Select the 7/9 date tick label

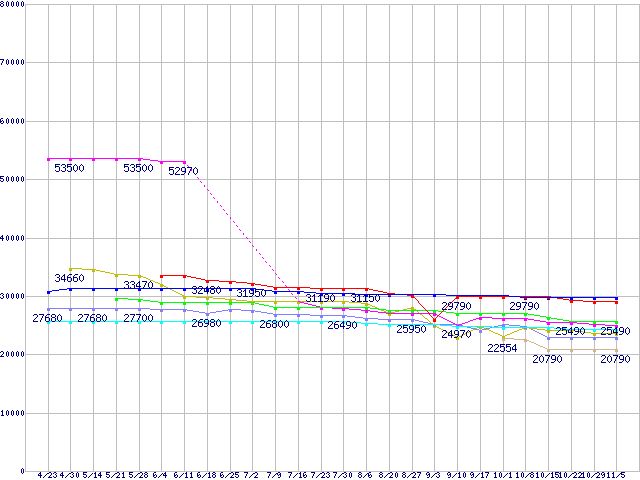tap(274, 475)
